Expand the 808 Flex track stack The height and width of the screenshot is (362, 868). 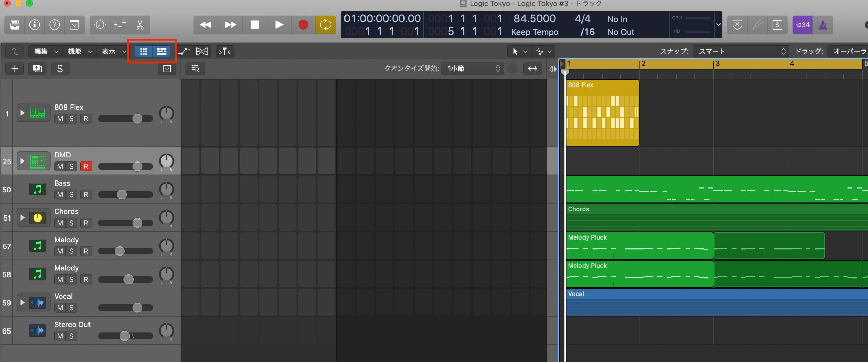coord(22,113)
